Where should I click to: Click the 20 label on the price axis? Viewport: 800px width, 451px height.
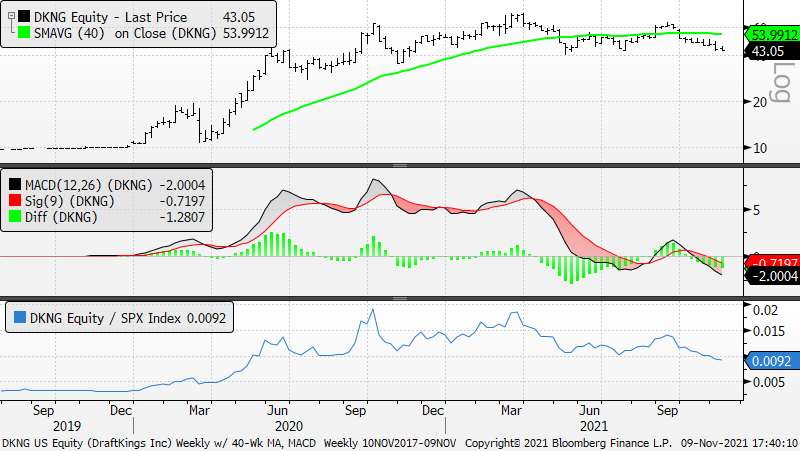click(x=760, y=102)
